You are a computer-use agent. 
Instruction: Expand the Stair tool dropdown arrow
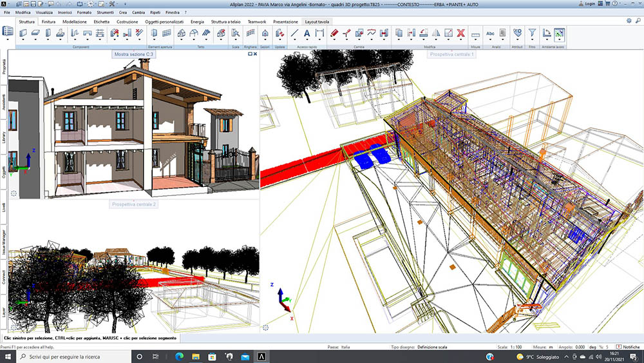click(235, 40)
